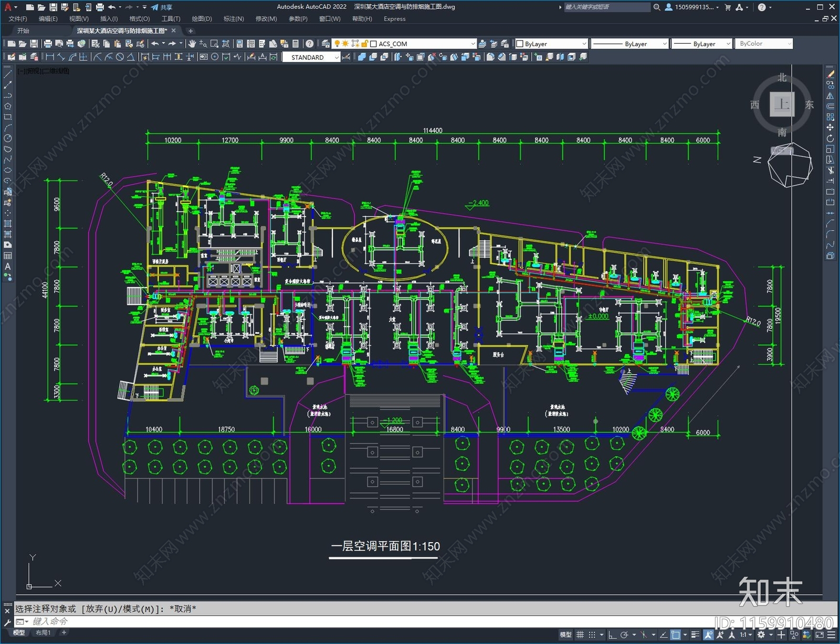
Task: Click the 上 face of the ViewCube
Action: [x=782, y=104]
